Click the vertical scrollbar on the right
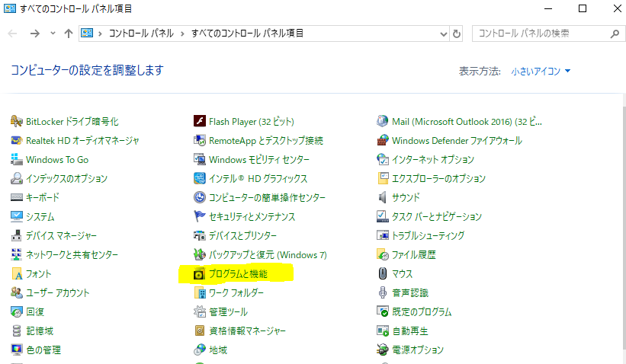The height and width of the screenshot is (364, 626). tap(624, 229)
